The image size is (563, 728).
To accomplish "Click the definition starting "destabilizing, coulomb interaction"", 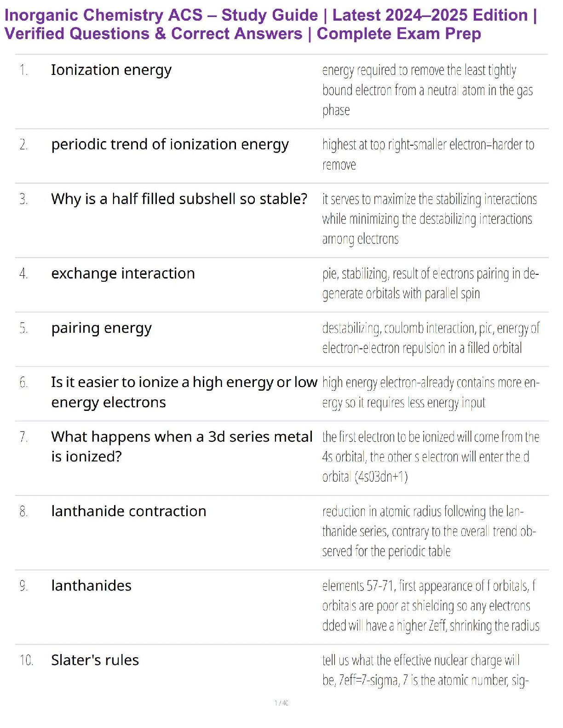I will click(431, 338).
